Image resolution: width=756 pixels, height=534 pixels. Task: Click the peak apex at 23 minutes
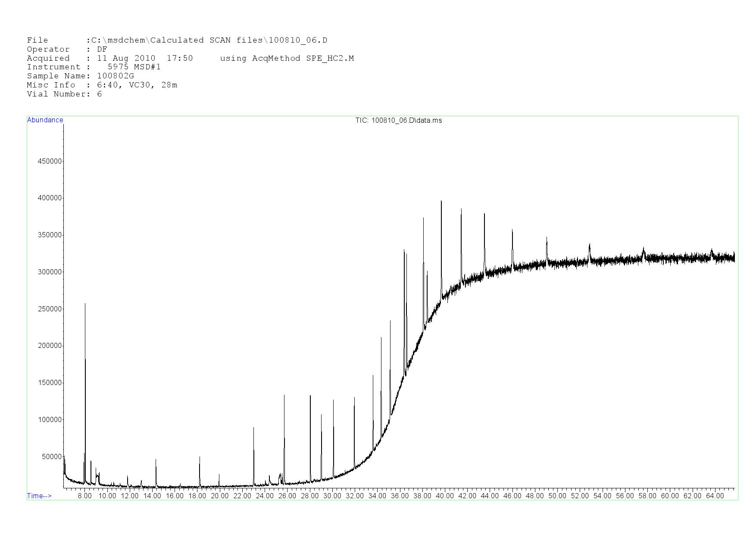tap(253, 428)
